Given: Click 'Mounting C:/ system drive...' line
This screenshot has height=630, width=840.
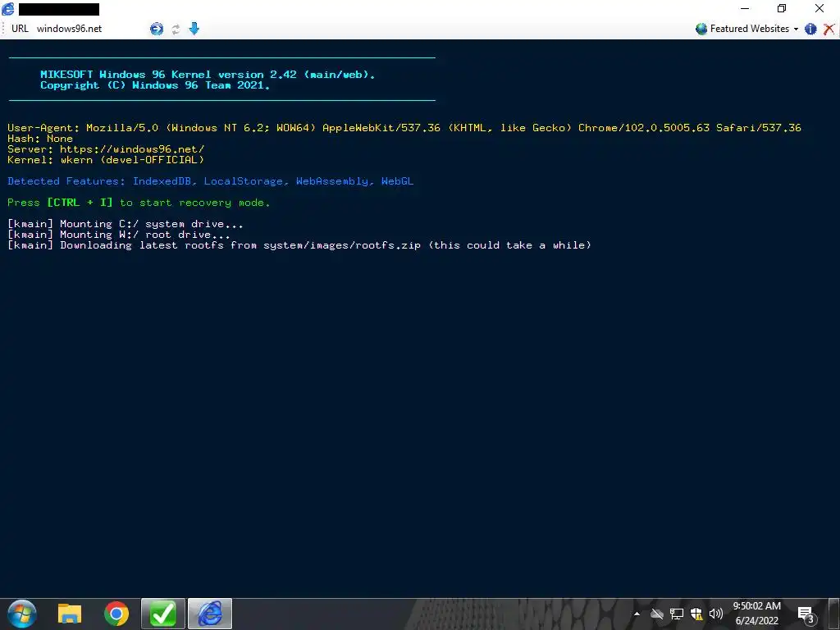Looking at the screenshot, I should tap(126, 224).
